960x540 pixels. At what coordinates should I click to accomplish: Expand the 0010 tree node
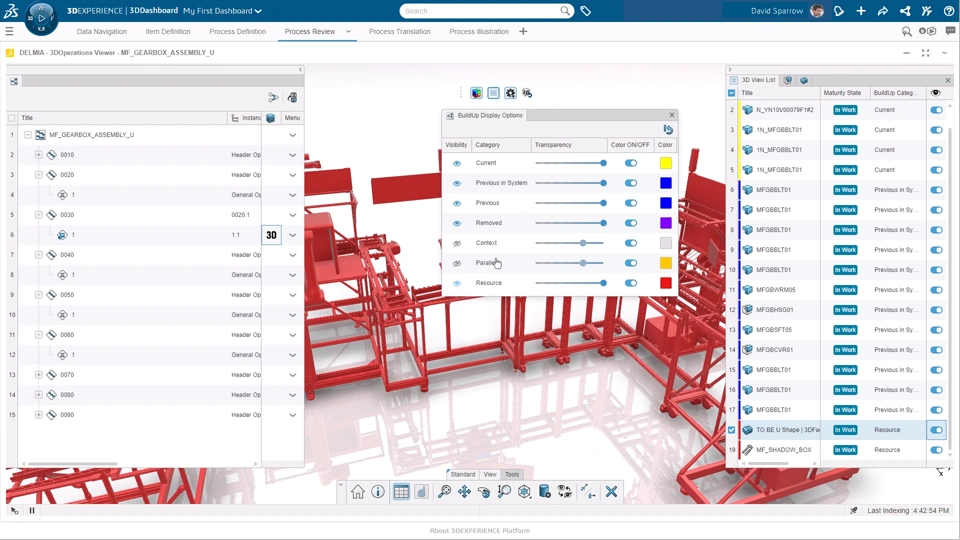[39, 155]
